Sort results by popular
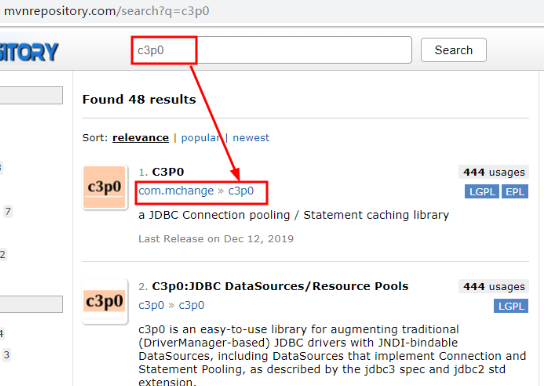The width and height of the screenshot is (544, 386). click(201, 138)
